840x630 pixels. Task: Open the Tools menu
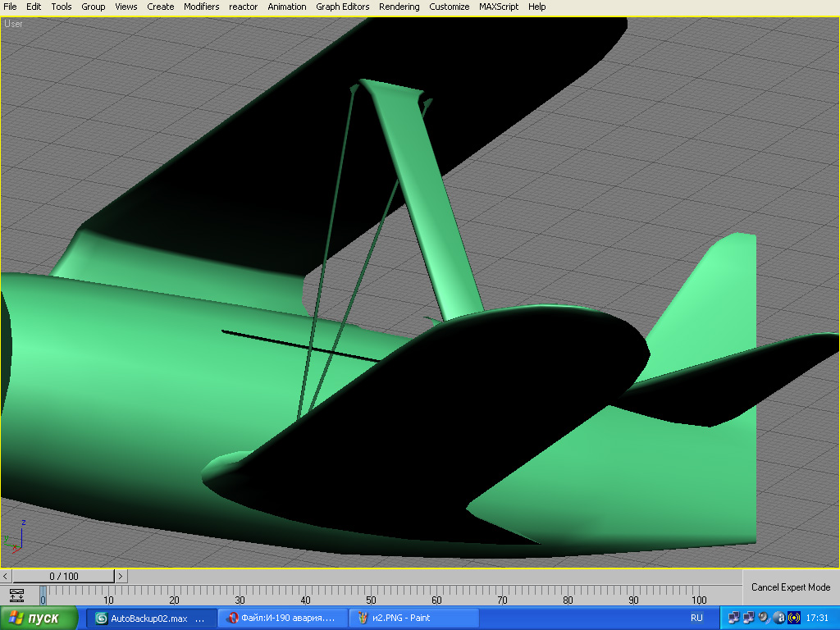61,7
